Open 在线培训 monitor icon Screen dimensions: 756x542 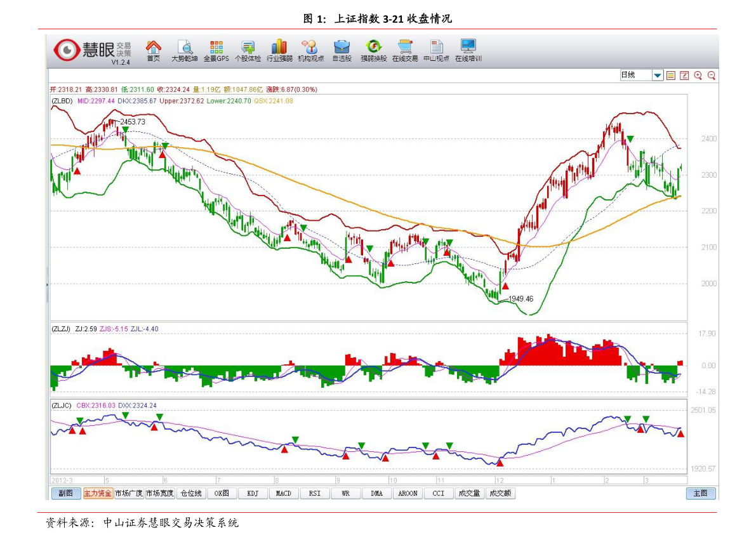[x=468, y=48]
